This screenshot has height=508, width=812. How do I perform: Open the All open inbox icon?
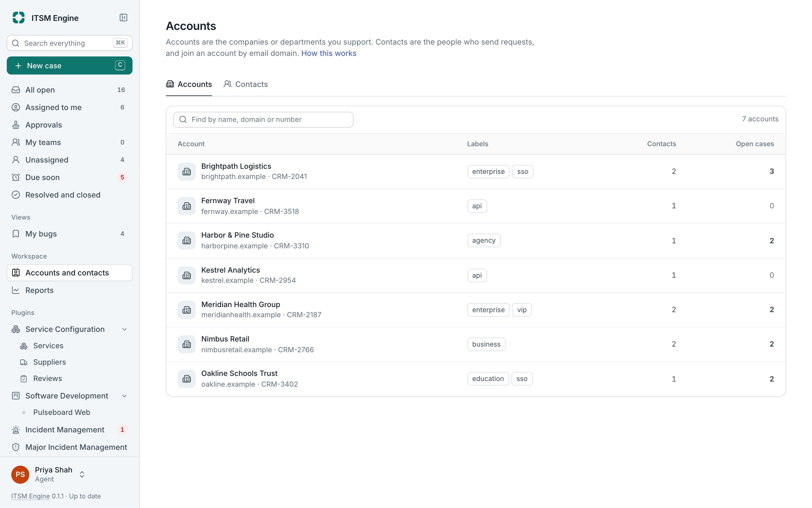(x=16, y=90)
